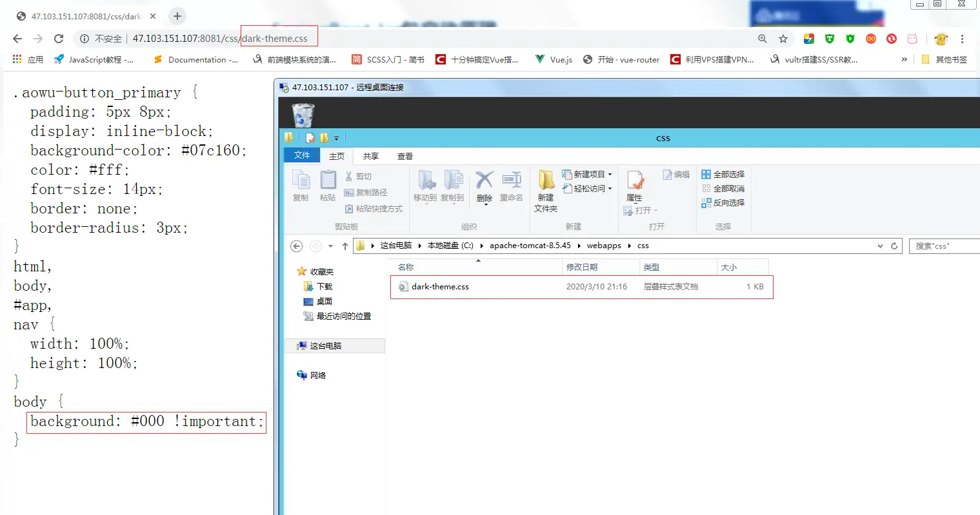The image size is (980, 515).
Task: Click Chrome's forward navigation arrow
Action: (x=38, y=39)
